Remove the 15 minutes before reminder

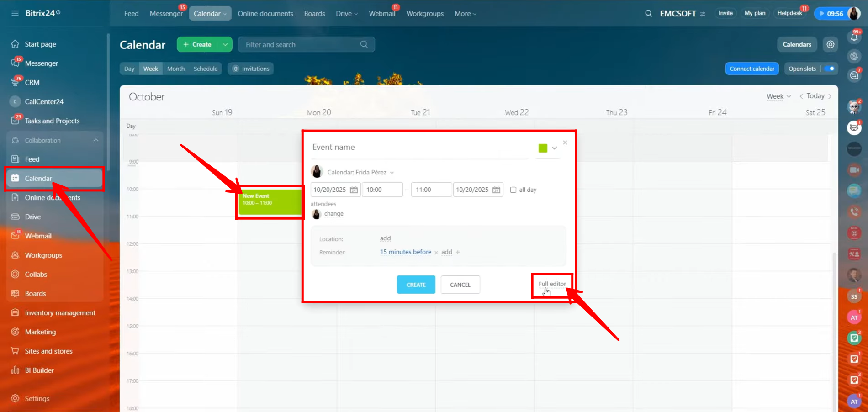tap(436, 253)
